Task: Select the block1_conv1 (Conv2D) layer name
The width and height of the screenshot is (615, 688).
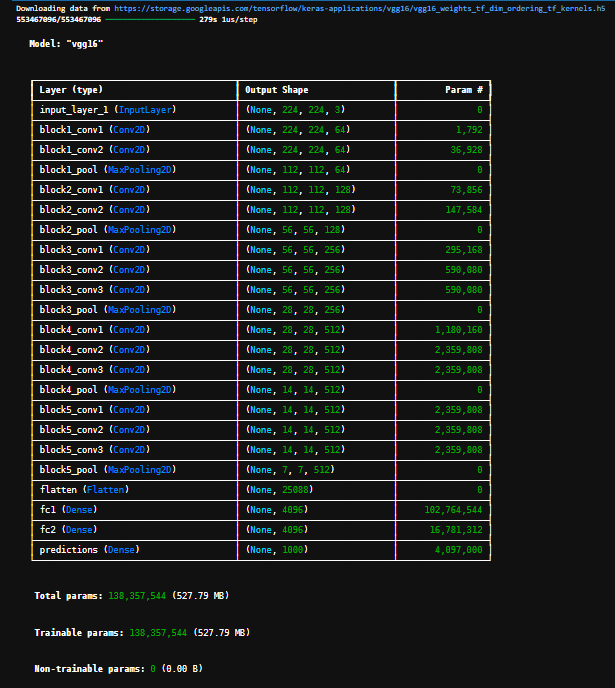Action: [95, 130]
